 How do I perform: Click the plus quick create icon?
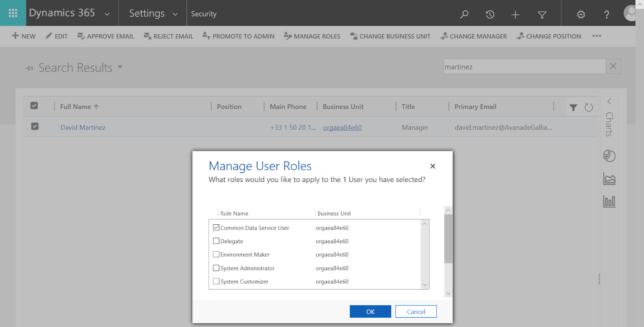515,15
